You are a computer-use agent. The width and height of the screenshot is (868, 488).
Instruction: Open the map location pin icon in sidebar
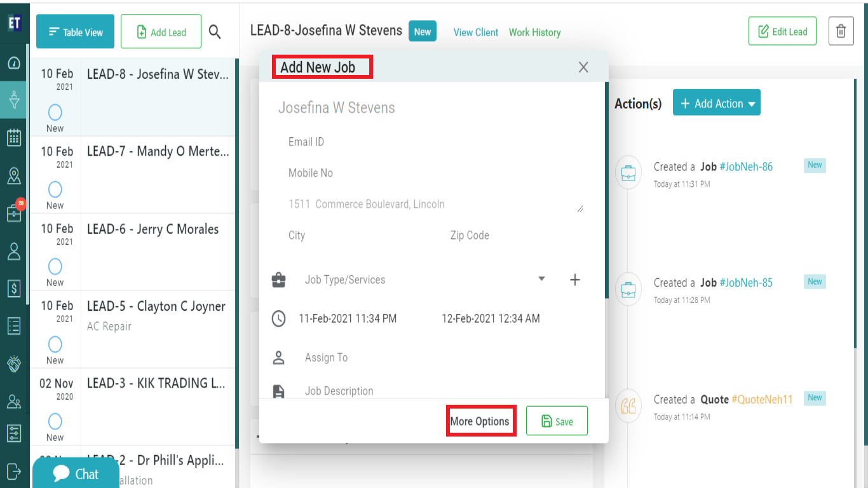[x=14, y=175]
